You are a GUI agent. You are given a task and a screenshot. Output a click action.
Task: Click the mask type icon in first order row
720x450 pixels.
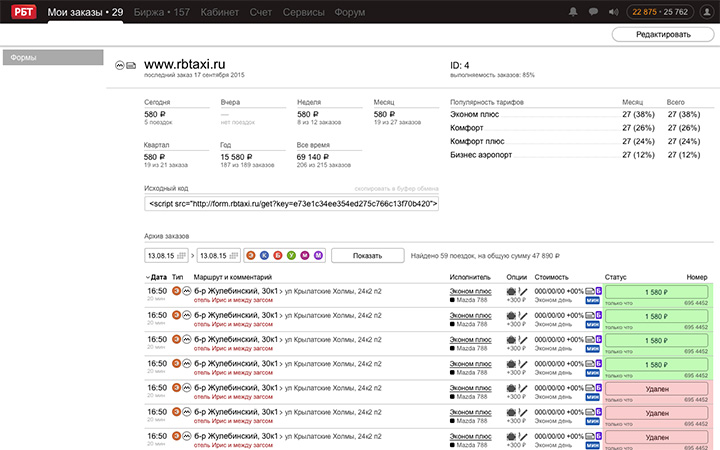pos(186,291)
